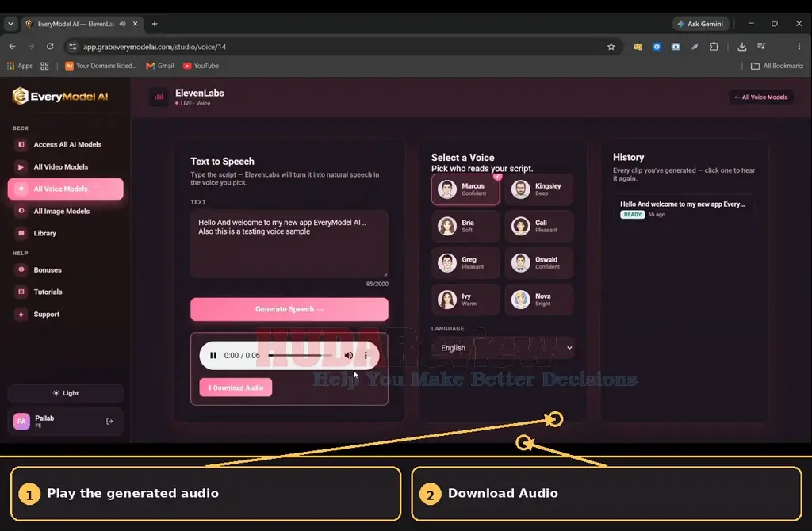Close the EveryModel AI tab

tap(135, 24)
